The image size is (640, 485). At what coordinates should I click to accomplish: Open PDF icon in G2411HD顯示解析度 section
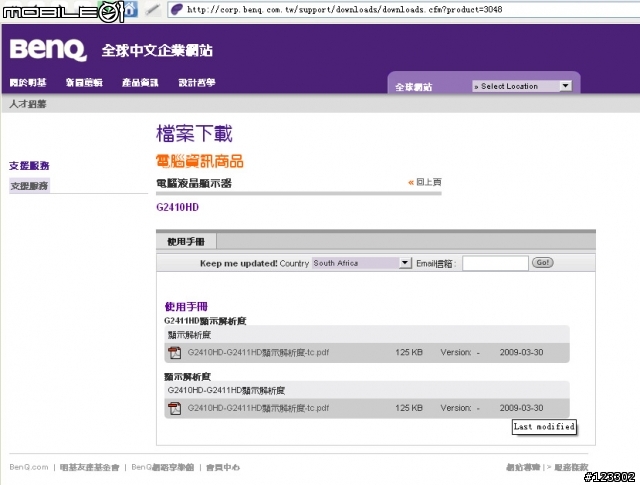[x=175, y=353]
